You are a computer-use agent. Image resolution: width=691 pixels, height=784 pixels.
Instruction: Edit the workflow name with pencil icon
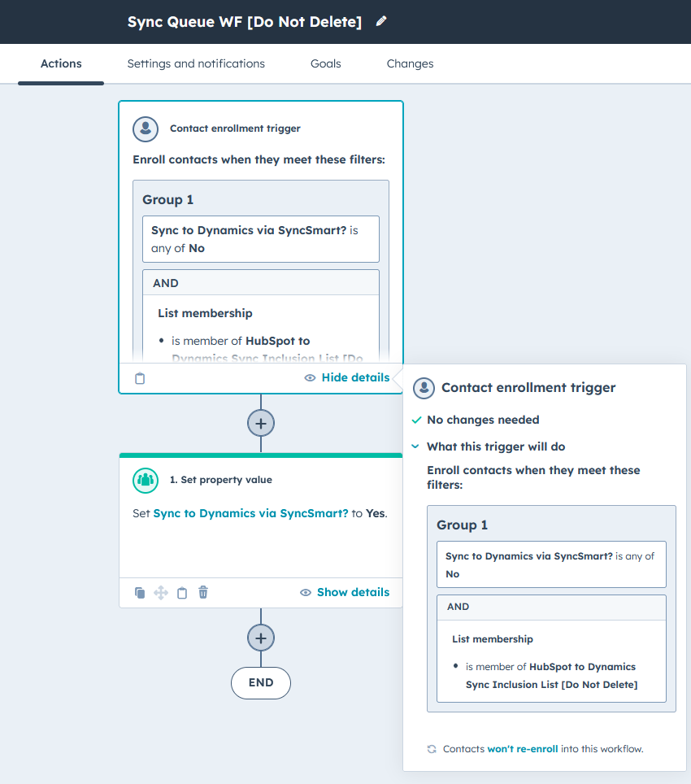click(381, 21)
